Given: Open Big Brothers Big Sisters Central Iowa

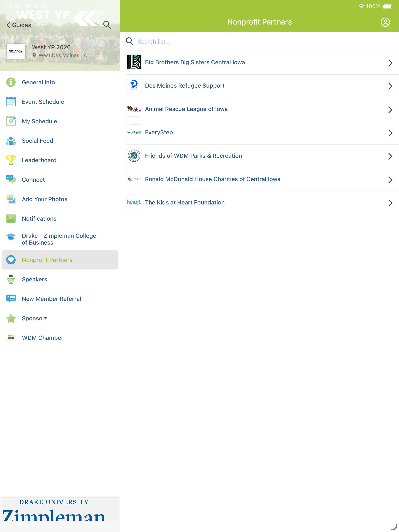Looking at the screenshot, I should [260, 63].
